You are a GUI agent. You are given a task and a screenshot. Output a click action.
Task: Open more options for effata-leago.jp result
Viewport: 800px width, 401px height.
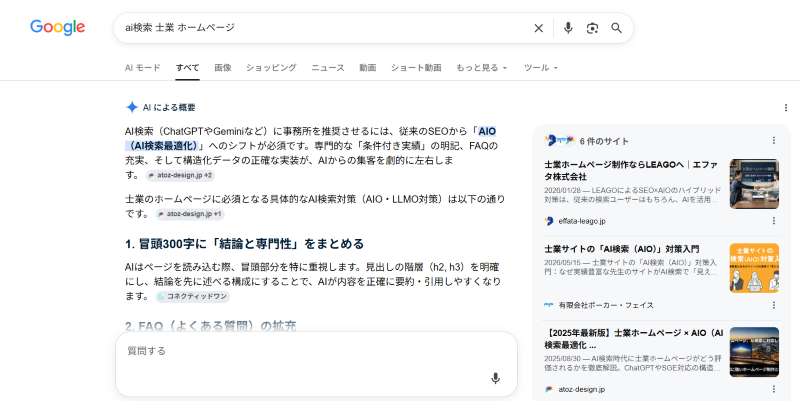[x=773, y=221]
